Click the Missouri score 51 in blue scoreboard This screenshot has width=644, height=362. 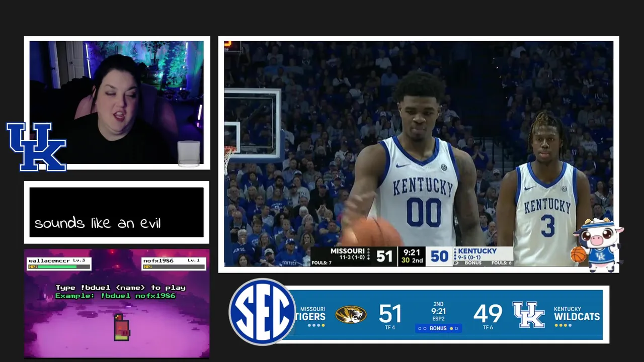(390, 313)
